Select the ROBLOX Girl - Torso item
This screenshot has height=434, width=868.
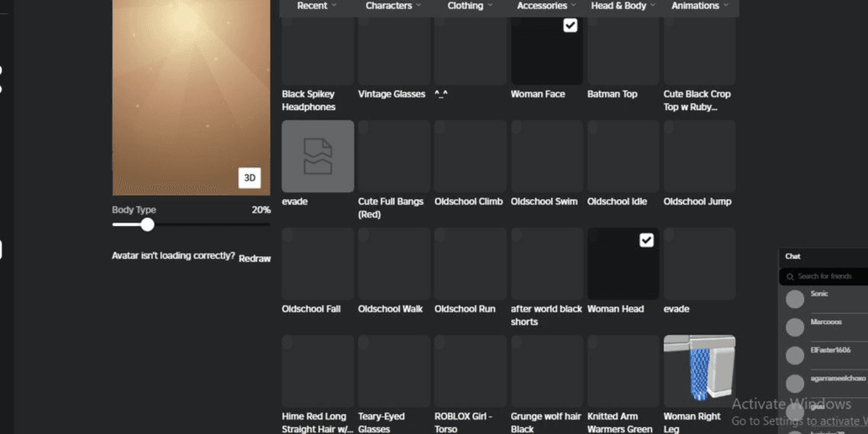tap(471, 371)
